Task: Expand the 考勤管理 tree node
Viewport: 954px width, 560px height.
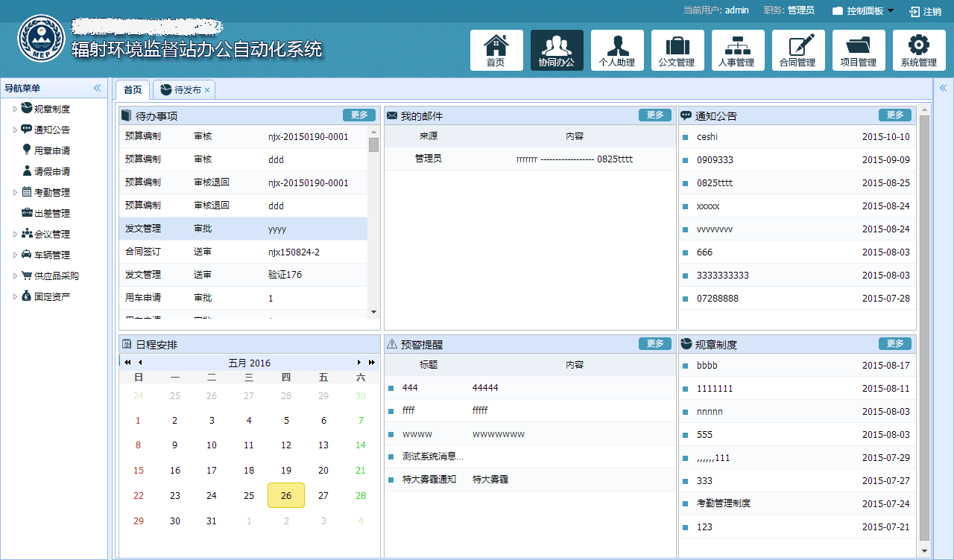Action: [15, 193]
